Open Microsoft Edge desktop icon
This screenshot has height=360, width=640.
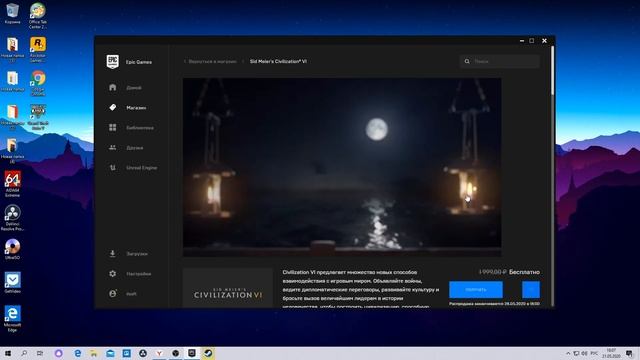pyautogui.click(x=12, y=319)
